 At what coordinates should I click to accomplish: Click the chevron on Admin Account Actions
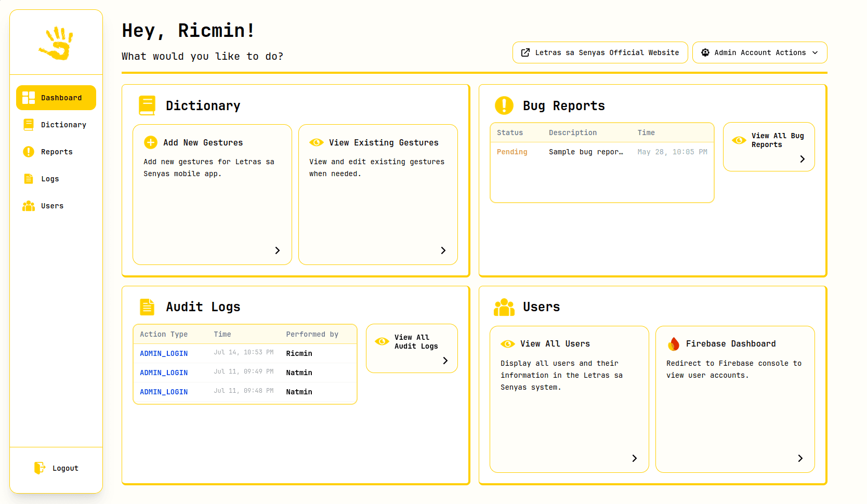pyautogui.click(x=815, y=52)
